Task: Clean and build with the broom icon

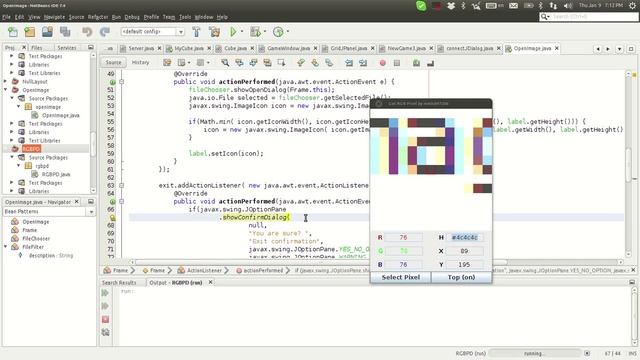Action: [214, 32]
